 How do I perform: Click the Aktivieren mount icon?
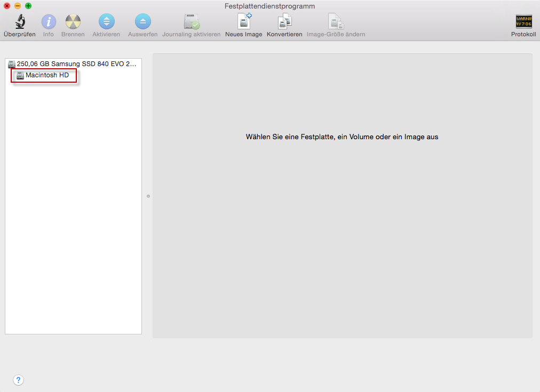pyautogui.click(x=106, y=22)
